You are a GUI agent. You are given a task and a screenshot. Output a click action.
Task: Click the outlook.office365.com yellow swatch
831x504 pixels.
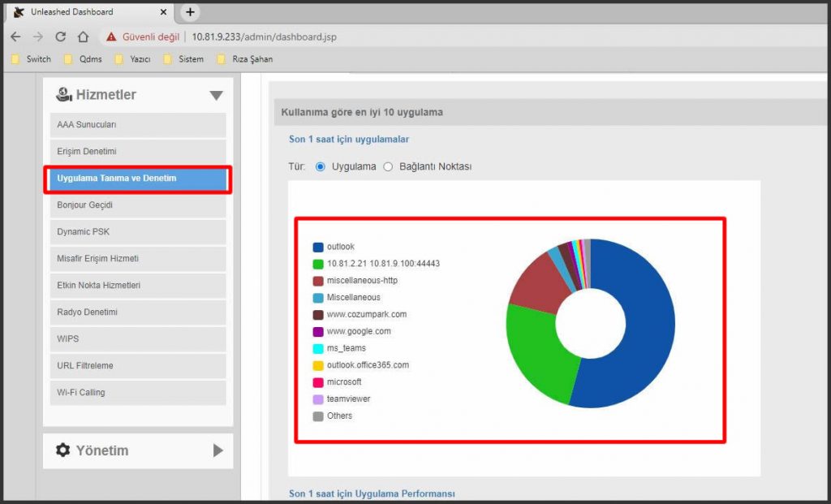click(318, 366)
